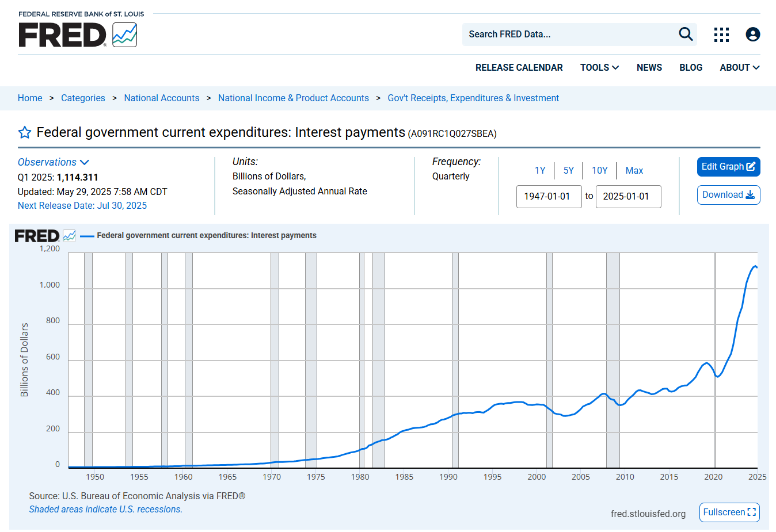Favorite this series with the star icon
Screen dimensions: 776x532
click(25, 133)
